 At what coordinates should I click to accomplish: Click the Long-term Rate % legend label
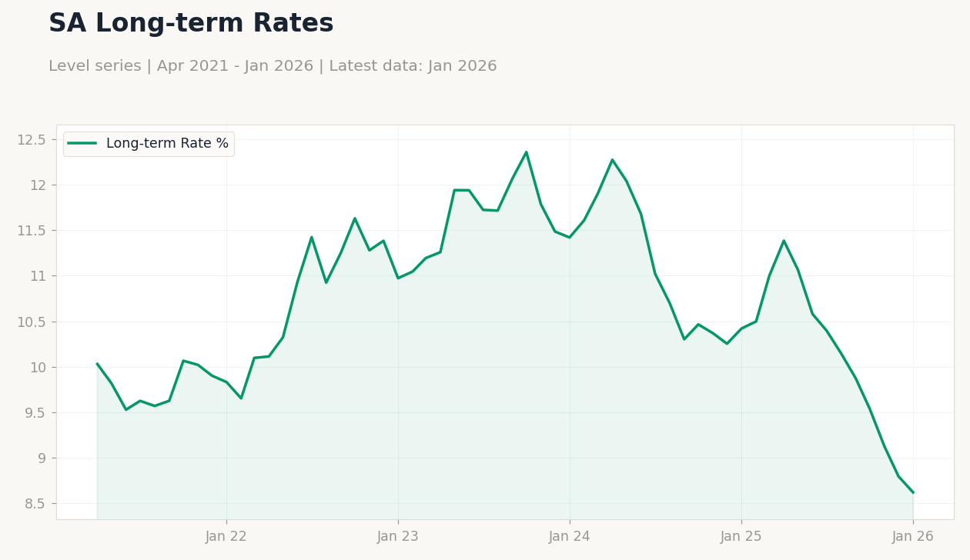pyautogui.click(x=167, y=144)
